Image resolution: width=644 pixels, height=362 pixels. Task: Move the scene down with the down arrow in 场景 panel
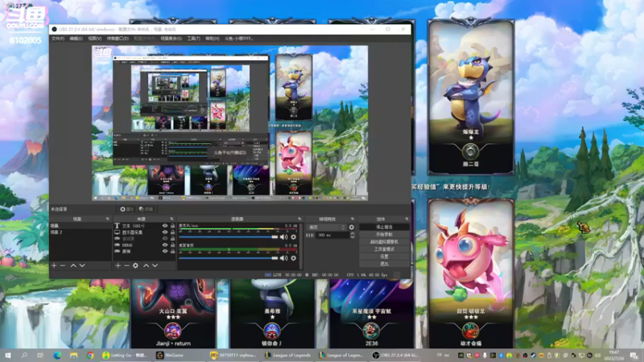point(82,265)
